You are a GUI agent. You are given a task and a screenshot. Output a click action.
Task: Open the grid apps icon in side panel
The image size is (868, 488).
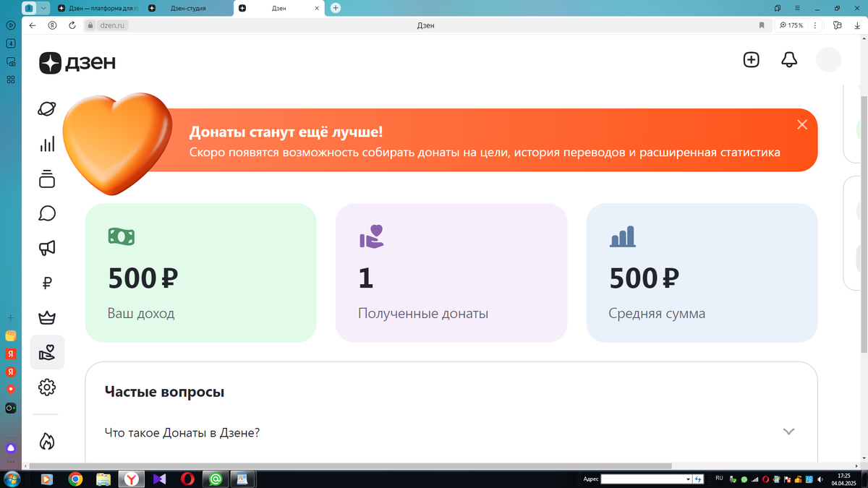pyautogui.click(x=11, y=80)
